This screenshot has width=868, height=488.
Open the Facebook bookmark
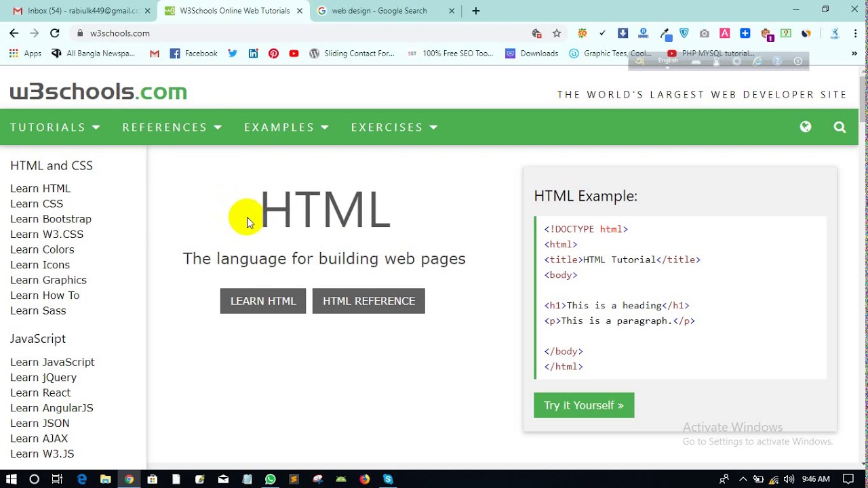(x=194, y=54)
